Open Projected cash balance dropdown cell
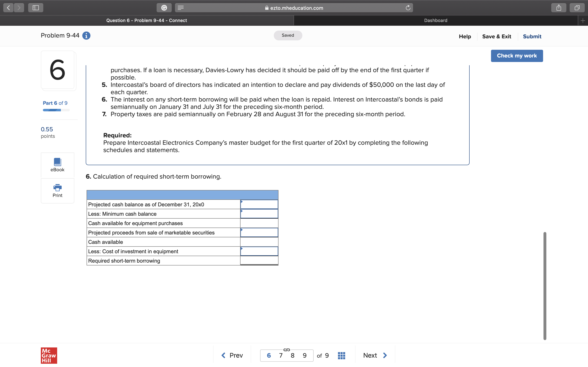Image resolution: width=588 pixels, height=367 pixels. pos(259,204)
